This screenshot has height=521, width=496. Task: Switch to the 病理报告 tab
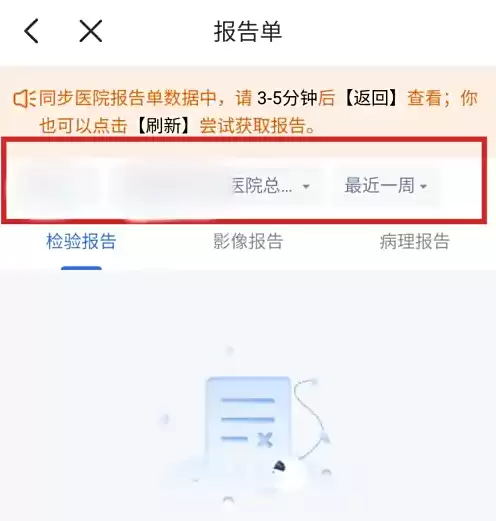(x=415, y=241)
